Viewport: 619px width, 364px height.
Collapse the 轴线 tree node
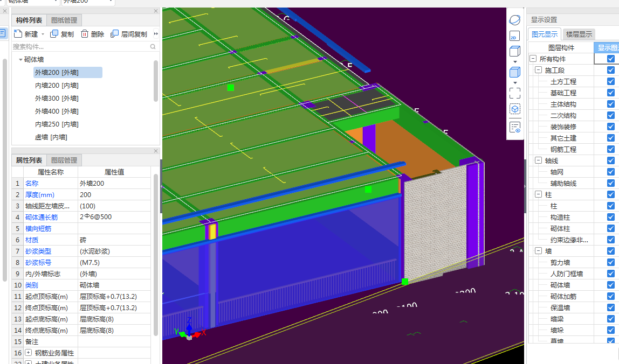(x=538, y=160)
